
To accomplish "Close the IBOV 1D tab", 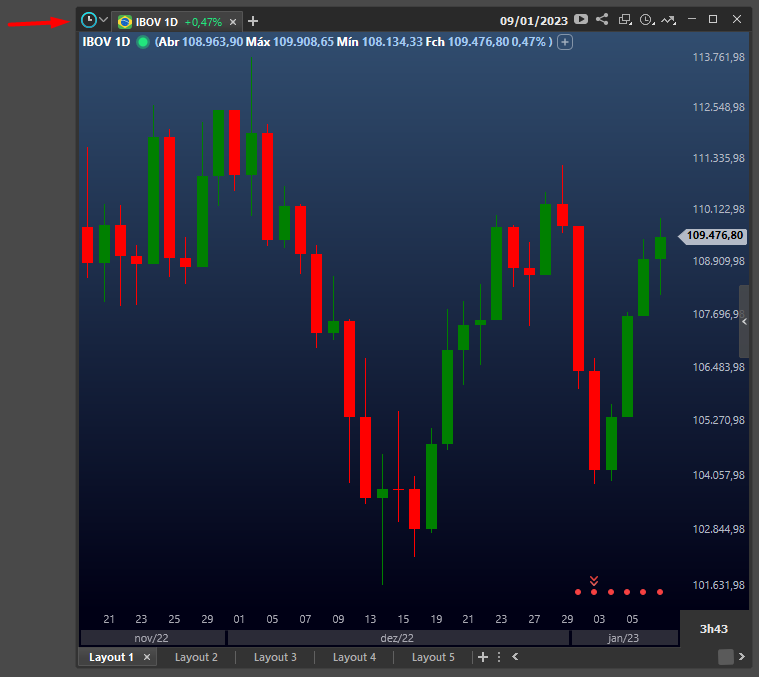I will [x=233, y=22].
